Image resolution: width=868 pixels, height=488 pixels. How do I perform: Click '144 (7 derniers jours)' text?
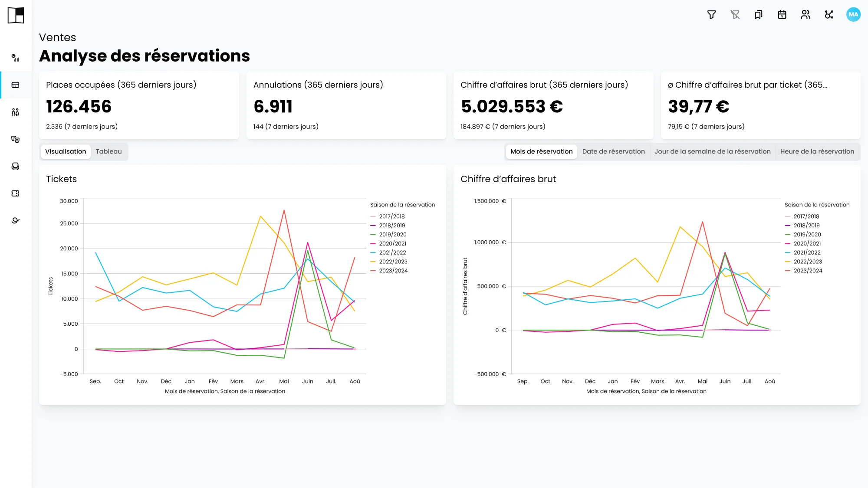click(x=286, y=127)
